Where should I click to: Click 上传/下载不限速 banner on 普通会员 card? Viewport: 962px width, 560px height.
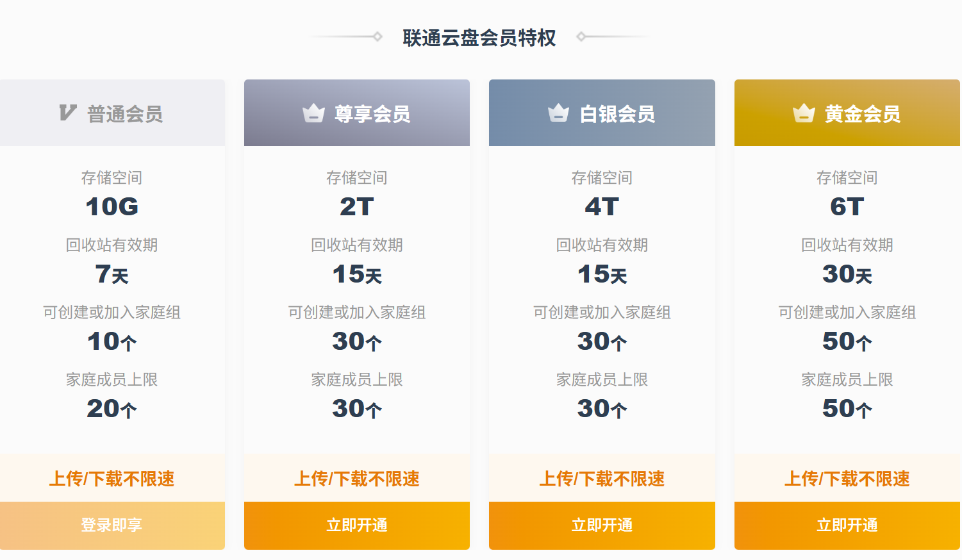tap(113, 478)
